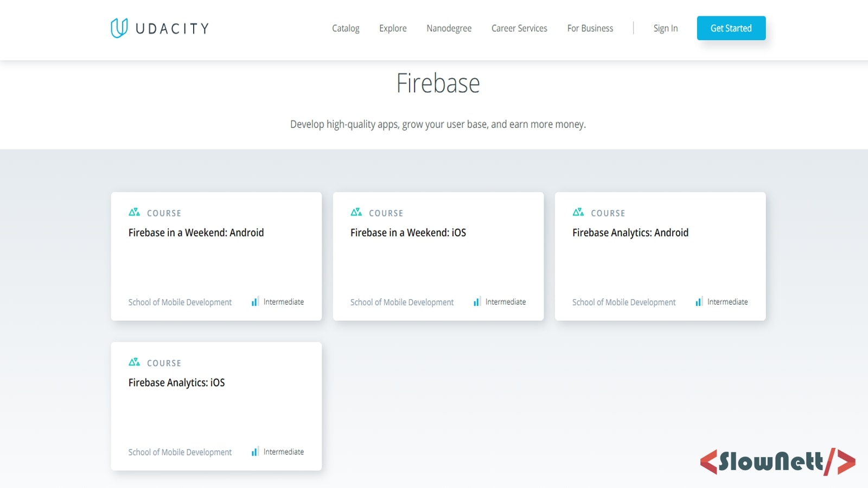This screenshot has height=488, width=868.
Task: Click the Udacity logo icon
Action: tap(119, 28)
